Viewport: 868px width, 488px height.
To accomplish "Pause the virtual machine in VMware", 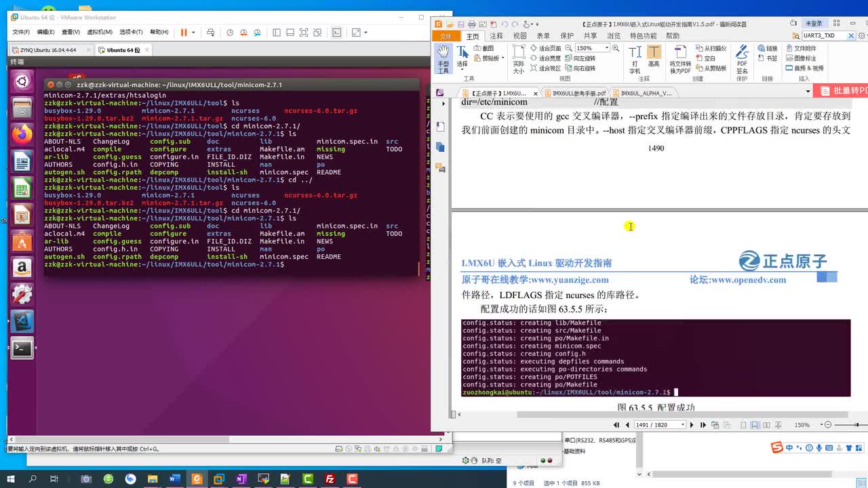I will [x=183, y=32].
